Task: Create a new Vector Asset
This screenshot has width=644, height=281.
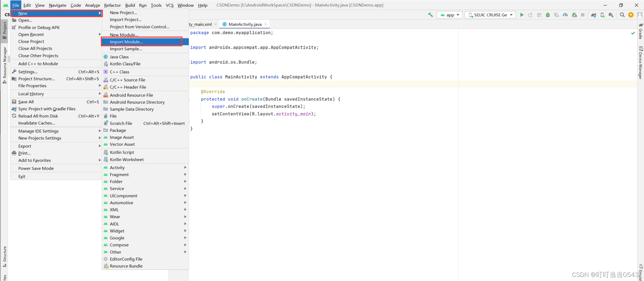Action: [145, 145]
